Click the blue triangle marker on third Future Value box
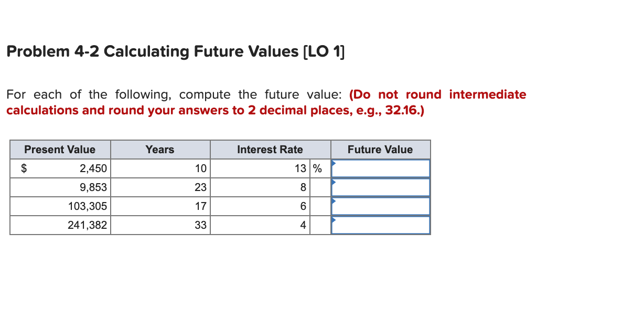644x318 pixels. (333, 202)
